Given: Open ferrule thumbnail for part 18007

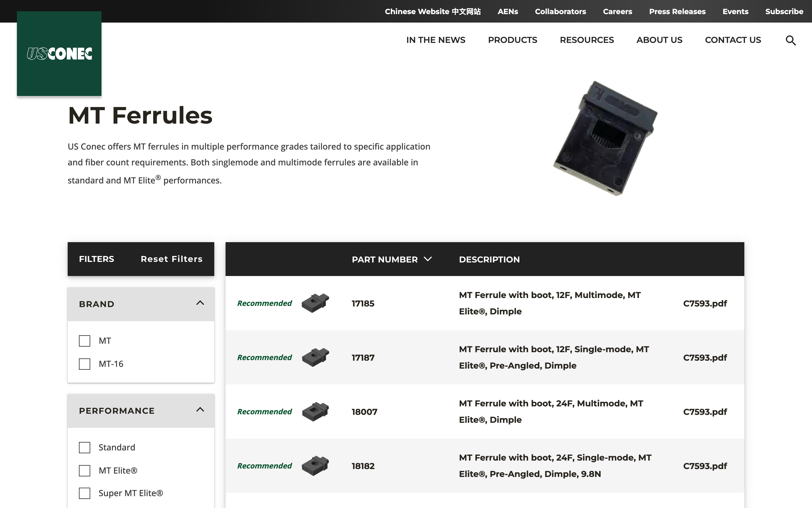Looking at the screenshot, I should coord(315,411).
